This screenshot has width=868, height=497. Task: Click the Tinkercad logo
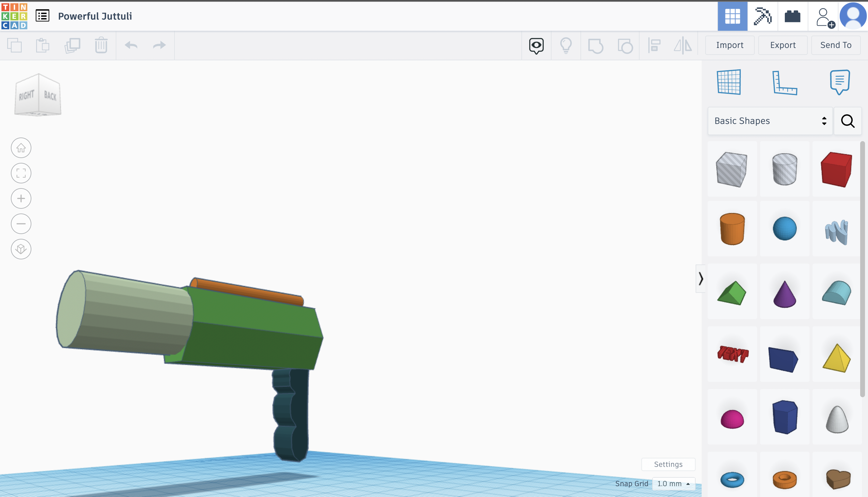(14, 16)
